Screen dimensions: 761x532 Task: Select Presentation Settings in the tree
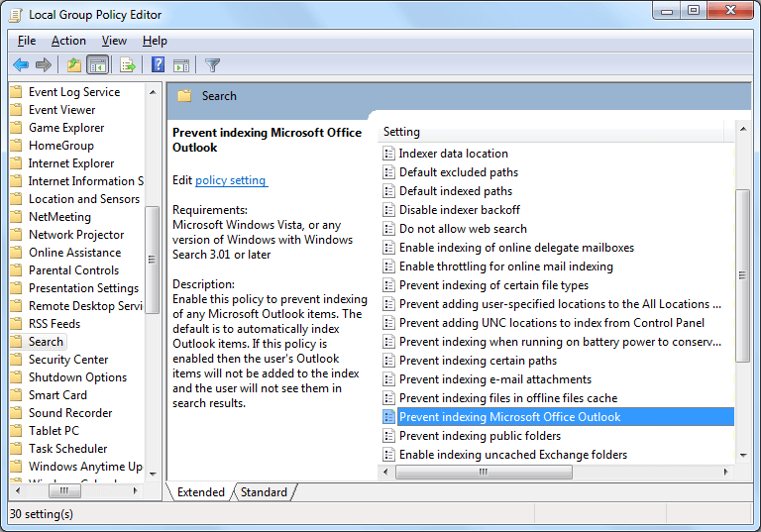click(x=83, y=288)
